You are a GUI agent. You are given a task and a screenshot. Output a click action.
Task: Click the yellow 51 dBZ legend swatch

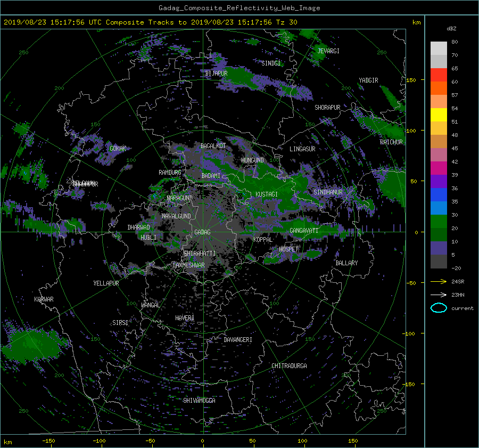[x=439, y=115]
